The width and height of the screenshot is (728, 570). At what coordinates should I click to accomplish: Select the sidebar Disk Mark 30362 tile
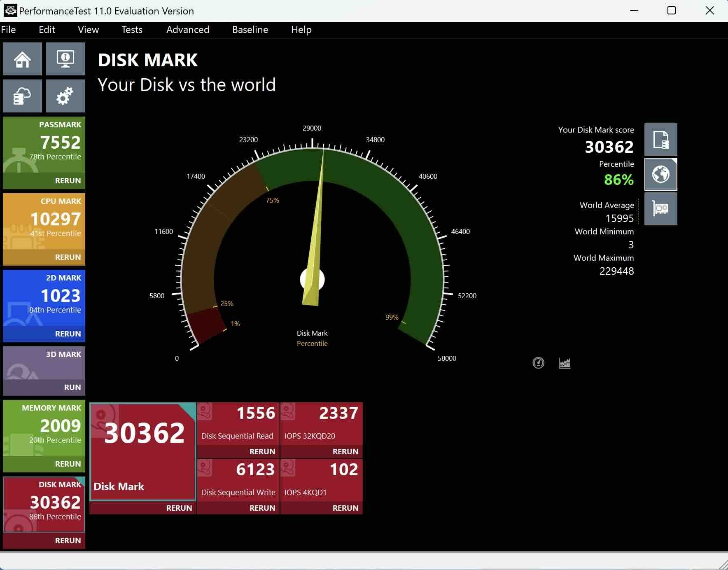44,505
